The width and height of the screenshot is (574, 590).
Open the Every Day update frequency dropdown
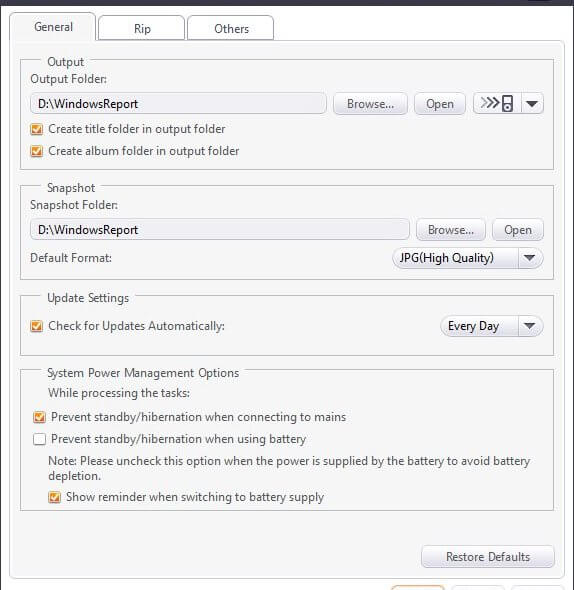(492, 326)
